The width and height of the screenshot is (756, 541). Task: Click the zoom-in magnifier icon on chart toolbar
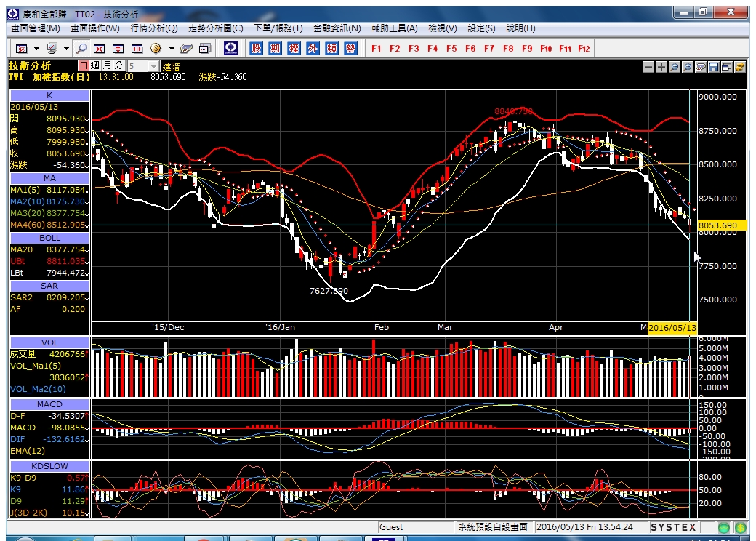pos(687,67)
